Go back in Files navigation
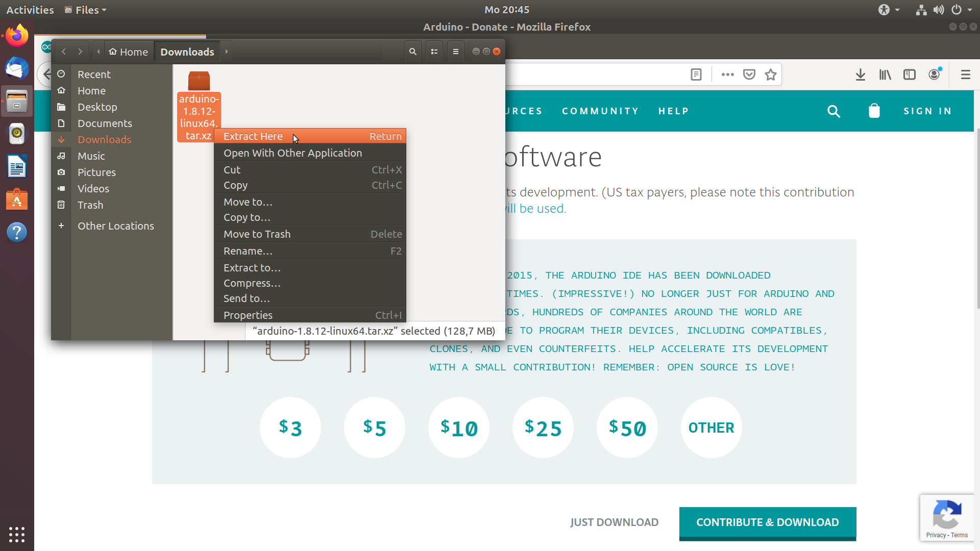Image resolution: width=980 pixels, height=551 pixels. (x=64, y=52)
